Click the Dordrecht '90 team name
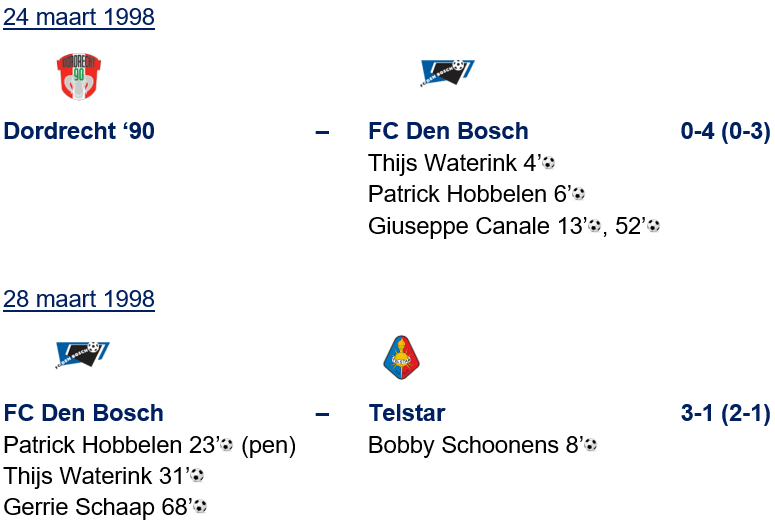 [79, 131]
